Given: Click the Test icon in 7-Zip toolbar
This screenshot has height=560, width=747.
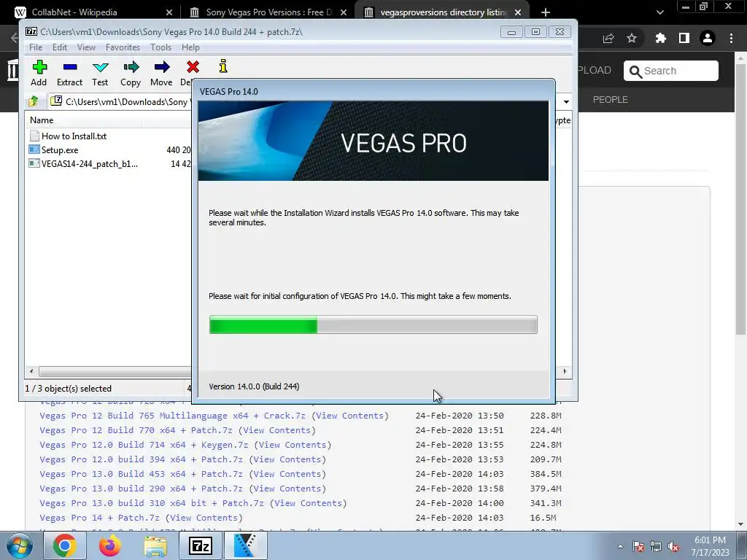Looking at the screenshot, I should 100,67.
